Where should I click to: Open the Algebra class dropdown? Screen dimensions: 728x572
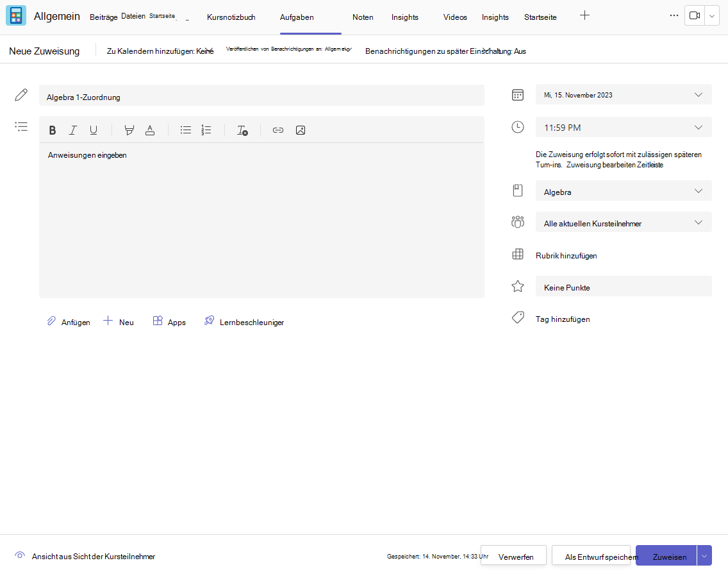click(624, 191)
